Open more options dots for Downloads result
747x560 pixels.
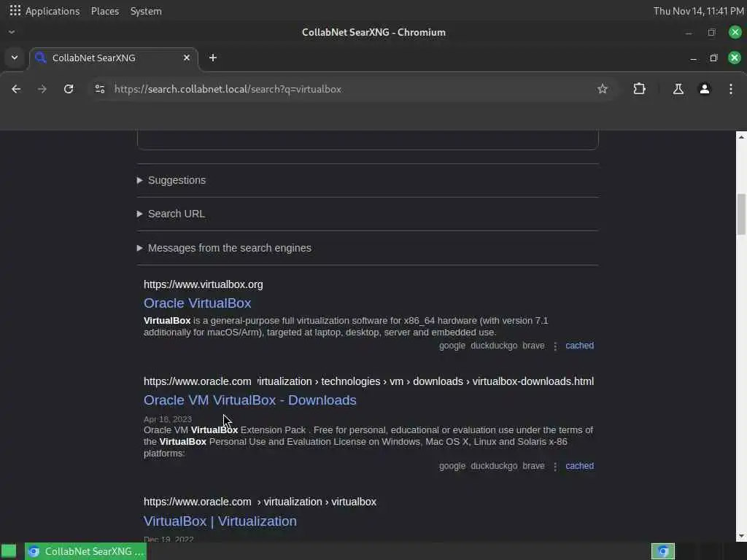pos(555,466)
